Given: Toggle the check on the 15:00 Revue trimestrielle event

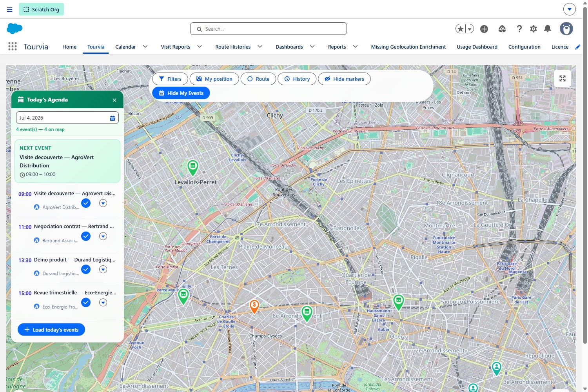Looking at the screenshot, I should point(86,302).
